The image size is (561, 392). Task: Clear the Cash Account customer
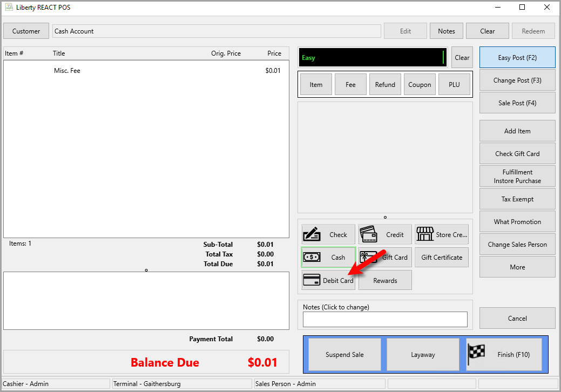pyautogui.click(x=487, y=31)
